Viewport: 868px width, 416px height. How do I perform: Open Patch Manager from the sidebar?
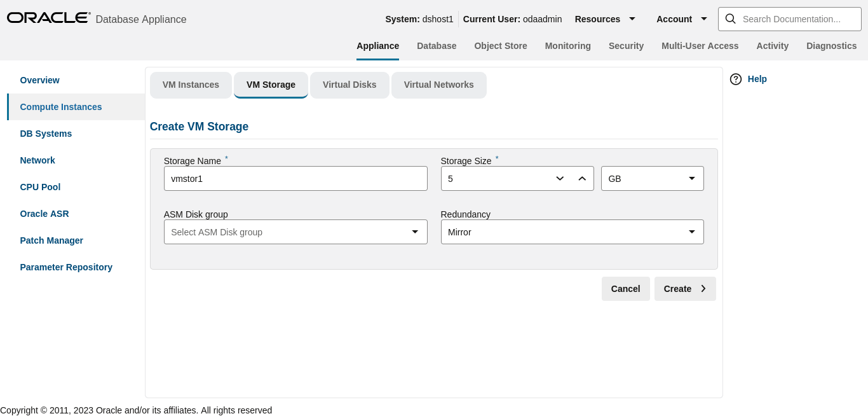(51, 240)
